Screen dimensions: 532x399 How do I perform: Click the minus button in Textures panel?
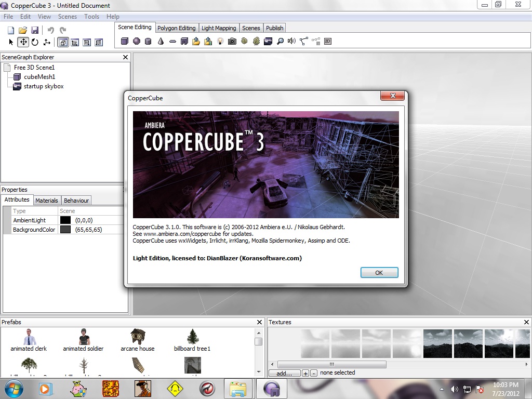click(x=314, y=373)
